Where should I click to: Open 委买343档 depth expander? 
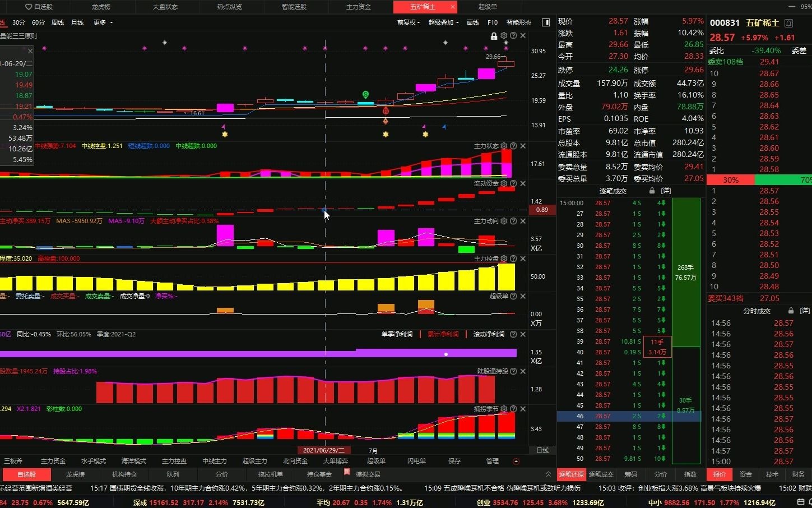[x=725, y=299]
